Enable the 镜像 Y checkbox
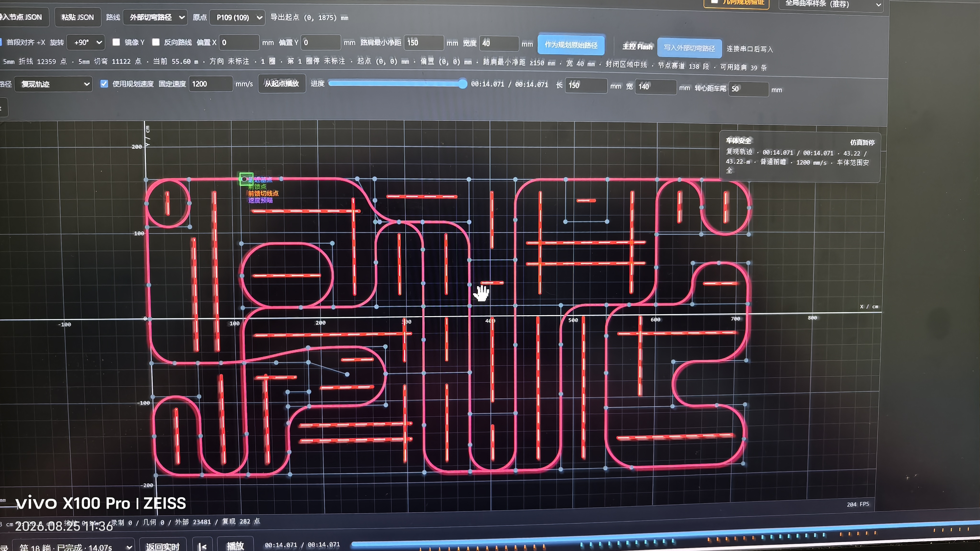Image resolution: width=980 pixels, height=551 pixels. tap(117, 42)
